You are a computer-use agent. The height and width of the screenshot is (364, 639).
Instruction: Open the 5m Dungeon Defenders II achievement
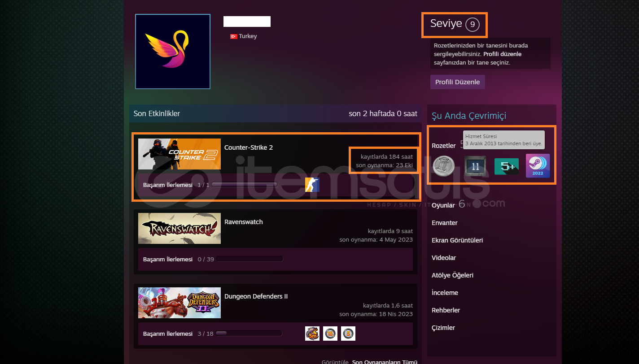[312, 333]
